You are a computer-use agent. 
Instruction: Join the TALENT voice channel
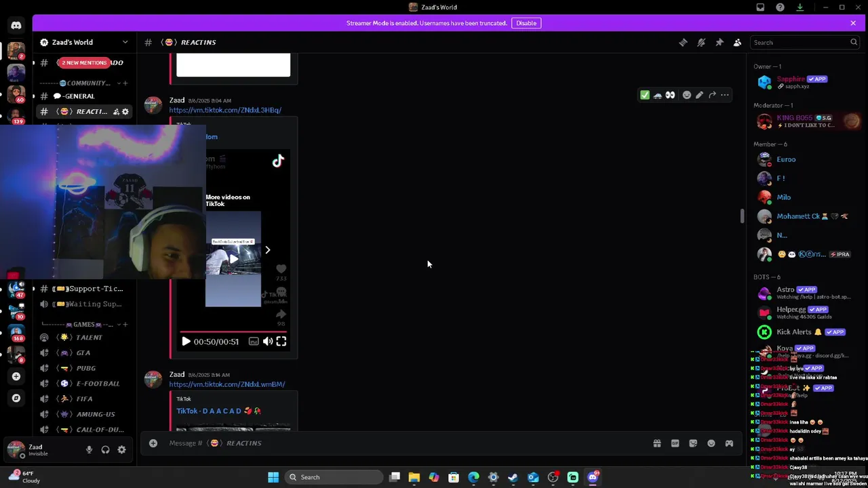click(84, 337)
